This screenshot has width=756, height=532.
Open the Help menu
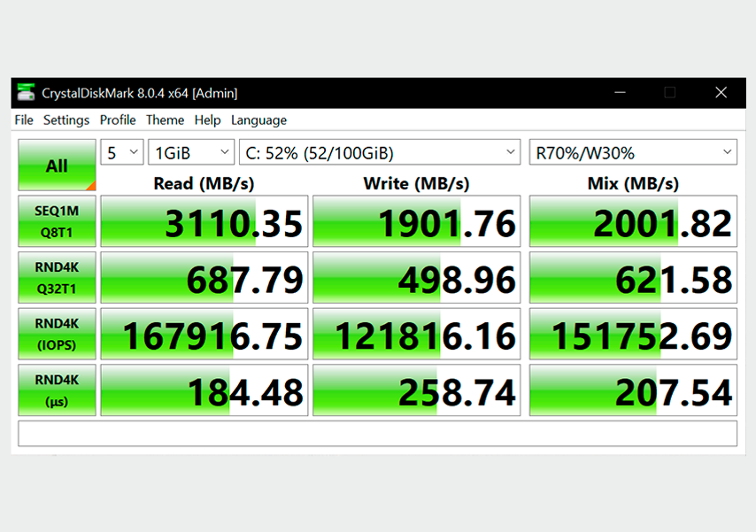click(x=208, y=120)
